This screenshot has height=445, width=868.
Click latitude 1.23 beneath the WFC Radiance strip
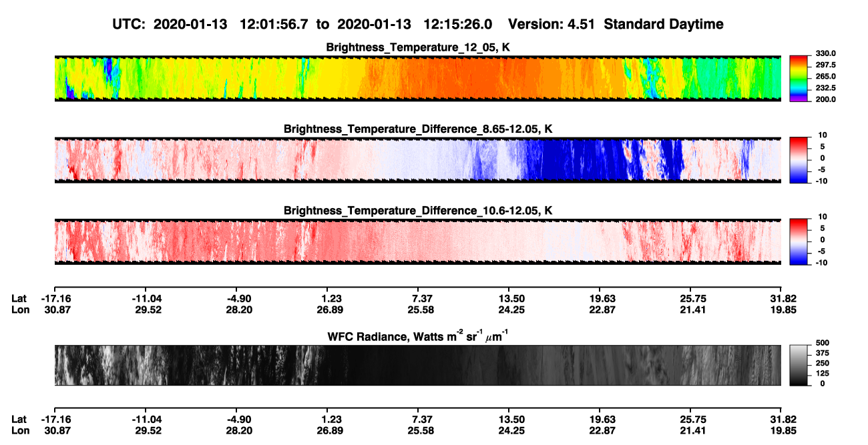pyautogui.click(x=331, y=420)
